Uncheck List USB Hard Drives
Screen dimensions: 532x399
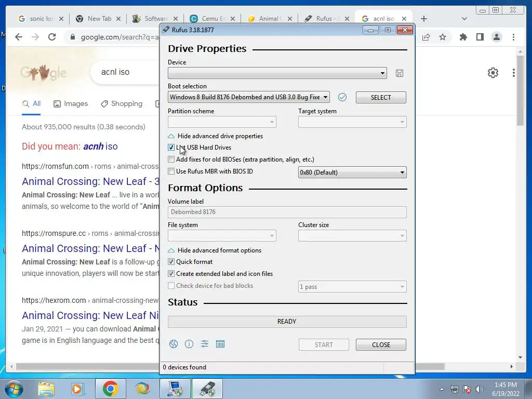point(171,148)
